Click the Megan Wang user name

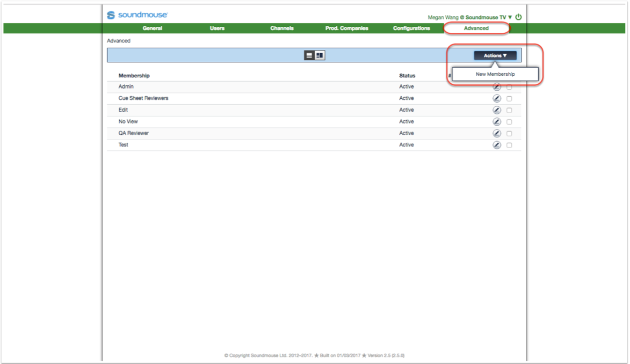443,17
